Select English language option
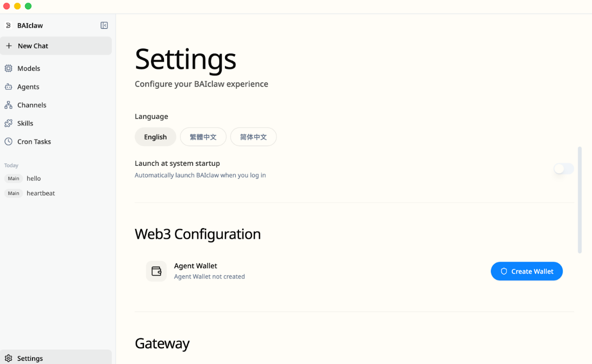592x364 pixels. coord(155,137)
